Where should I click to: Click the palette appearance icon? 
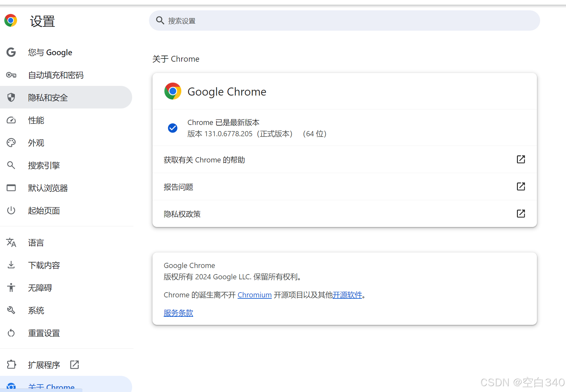coord(11,143)
